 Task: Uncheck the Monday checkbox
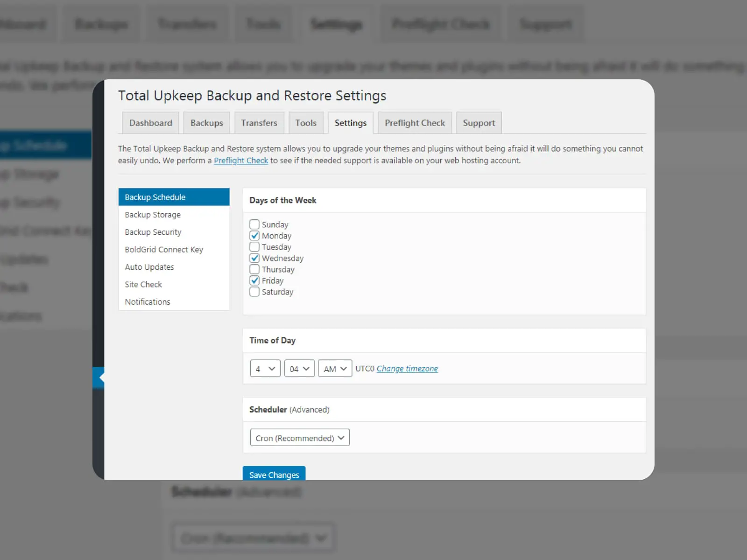coord(254,236)
